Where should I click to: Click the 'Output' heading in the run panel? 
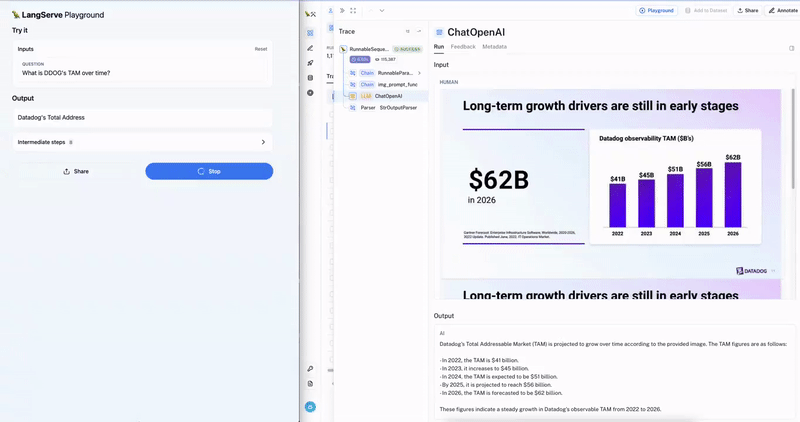pyautogui.click(x=444, y=316)
